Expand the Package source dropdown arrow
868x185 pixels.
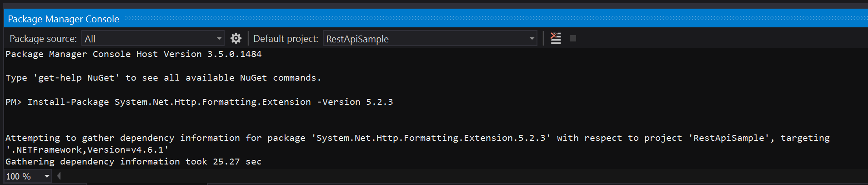(219, 39)
